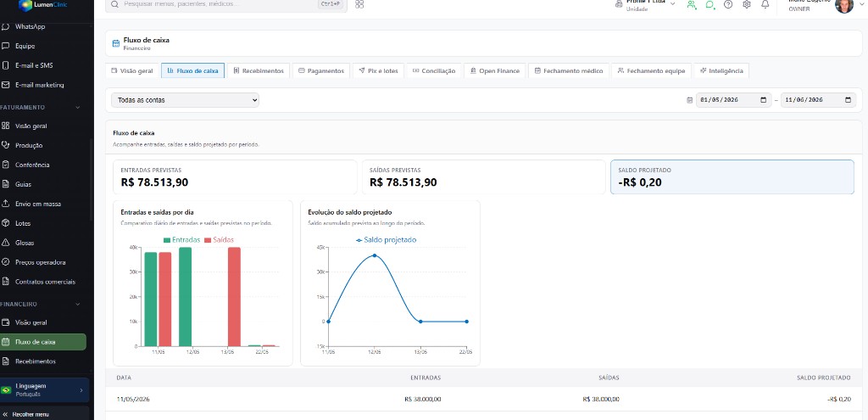868x420 pixels.
Task: Click the red Saídas bar for 13/05
Action: (234, 296)
